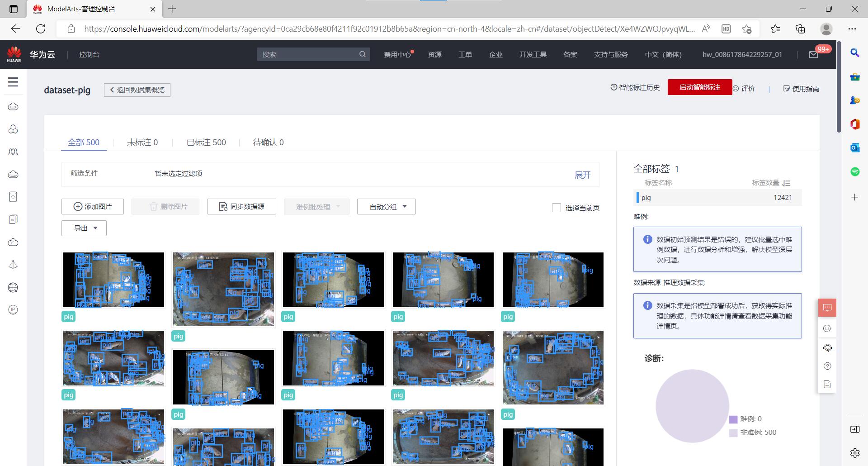Open browser collections icon
Image resolution: width=868 pixels, height=466 pixels.
(x=800, y=29)
